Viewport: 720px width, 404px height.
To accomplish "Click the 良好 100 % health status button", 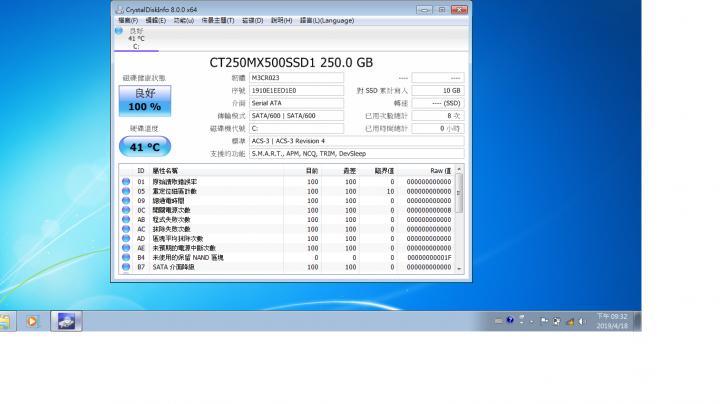I will click(145, 101).
